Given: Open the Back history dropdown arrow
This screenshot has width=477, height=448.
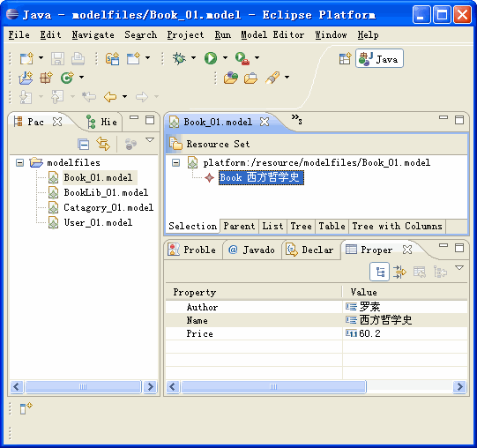Looking at the screenshot, I should (x=124, y=97).
